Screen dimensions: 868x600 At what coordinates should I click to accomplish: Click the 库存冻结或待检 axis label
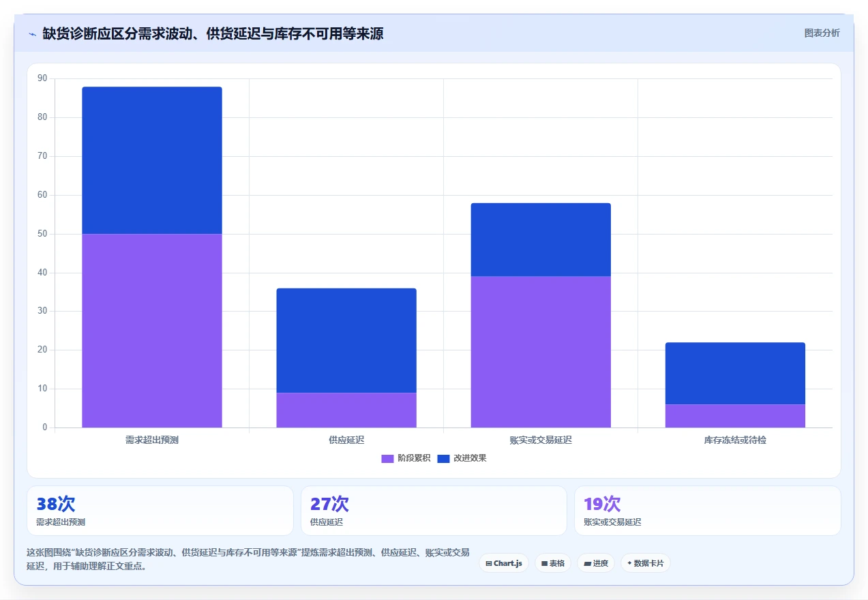point(735,440)
